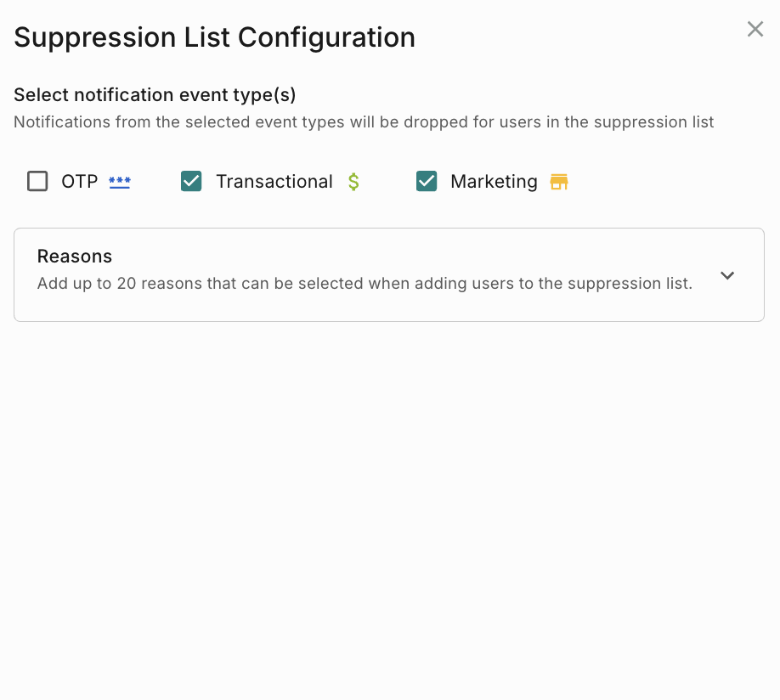Image resolution: width=780 pixels, height=700 pixels.
Task: Click the 'Select notification event type(s)' heading
Action: coord(155,95)
